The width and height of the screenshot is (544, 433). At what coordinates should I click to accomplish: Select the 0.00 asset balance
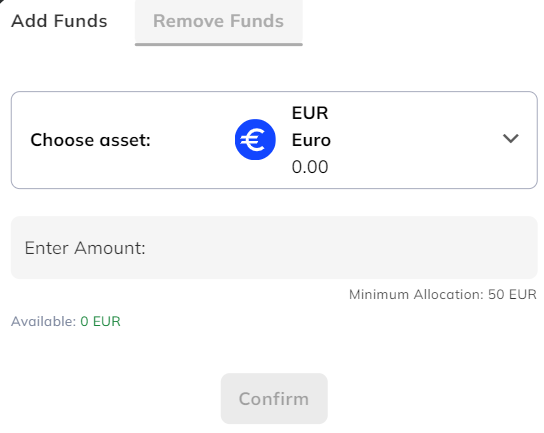point(310,167)
